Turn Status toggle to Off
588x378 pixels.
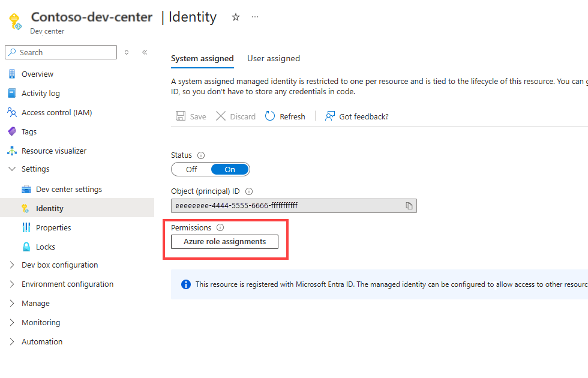click(191, 169)
